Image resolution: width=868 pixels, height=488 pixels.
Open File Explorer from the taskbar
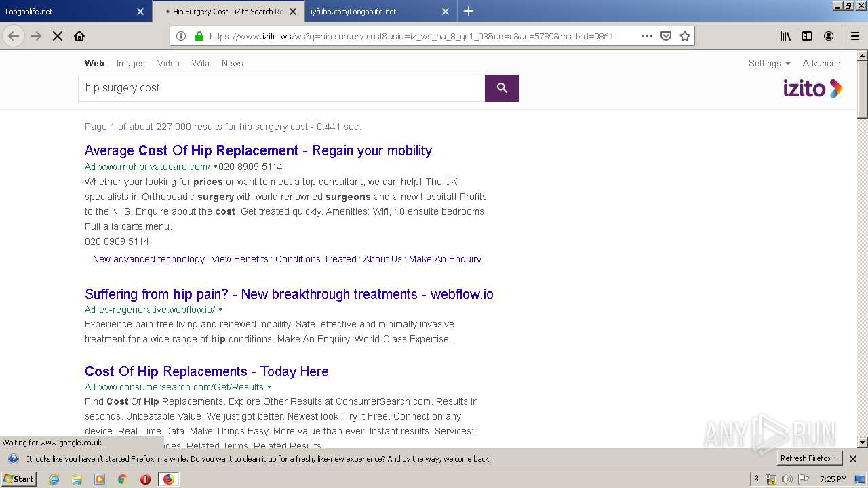point(77,479)
